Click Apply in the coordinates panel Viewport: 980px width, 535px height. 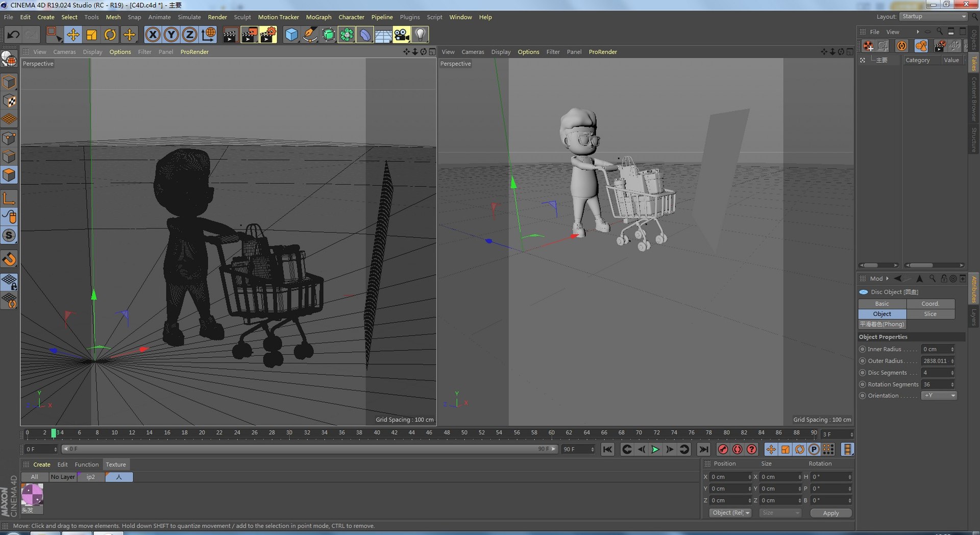click(831, 513)
